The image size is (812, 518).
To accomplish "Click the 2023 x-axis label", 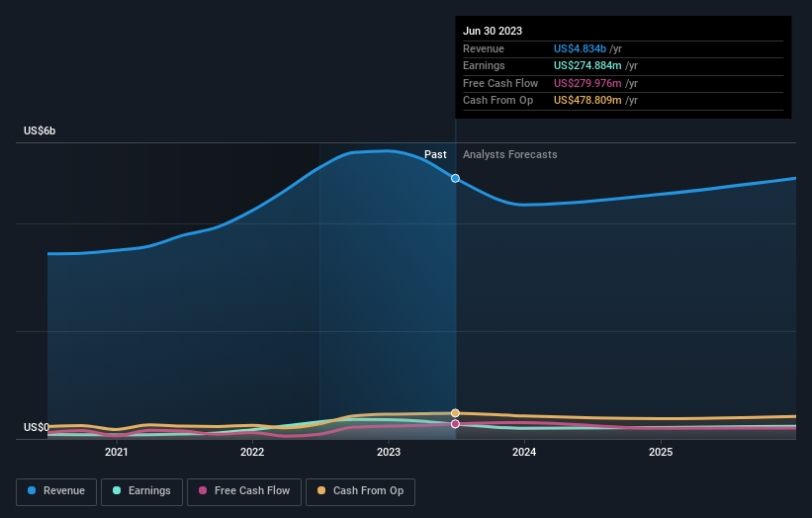I will tap(389, 452).
